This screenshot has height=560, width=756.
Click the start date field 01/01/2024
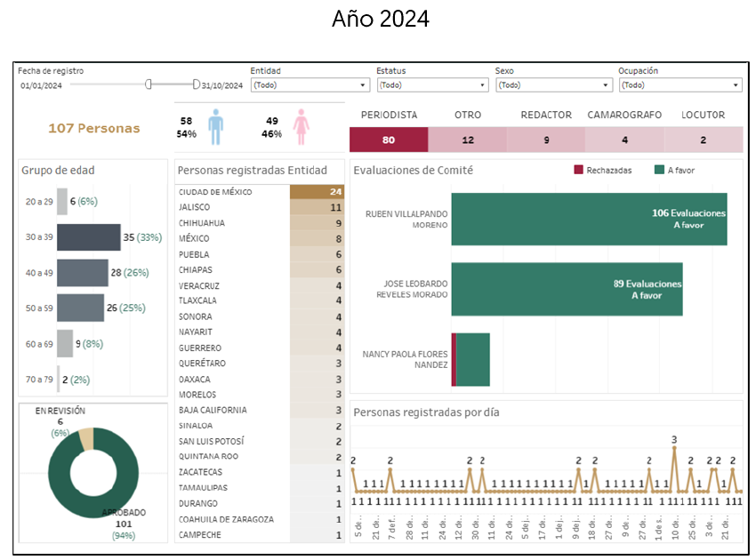click(x=41, y=86)
